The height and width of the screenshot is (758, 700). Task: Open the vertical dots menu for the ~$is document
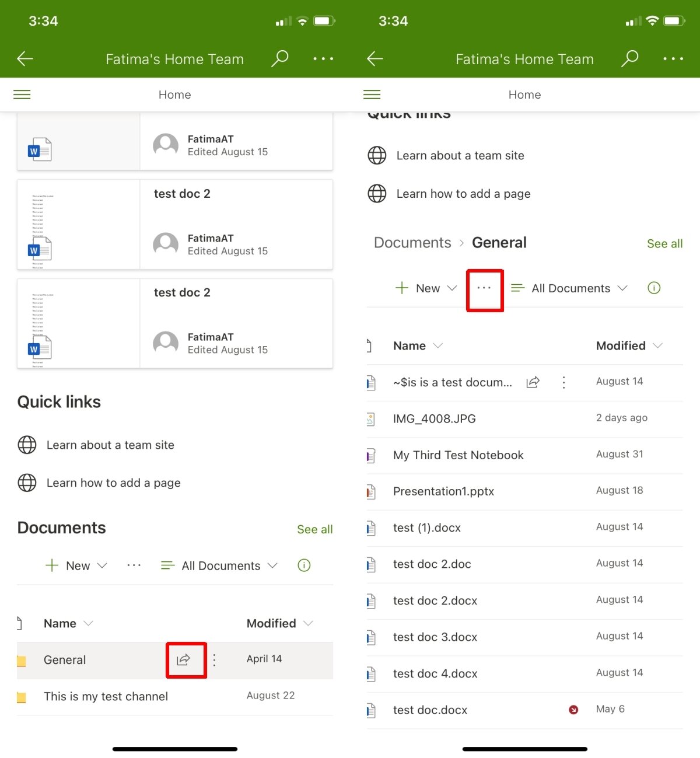(563, 382)
